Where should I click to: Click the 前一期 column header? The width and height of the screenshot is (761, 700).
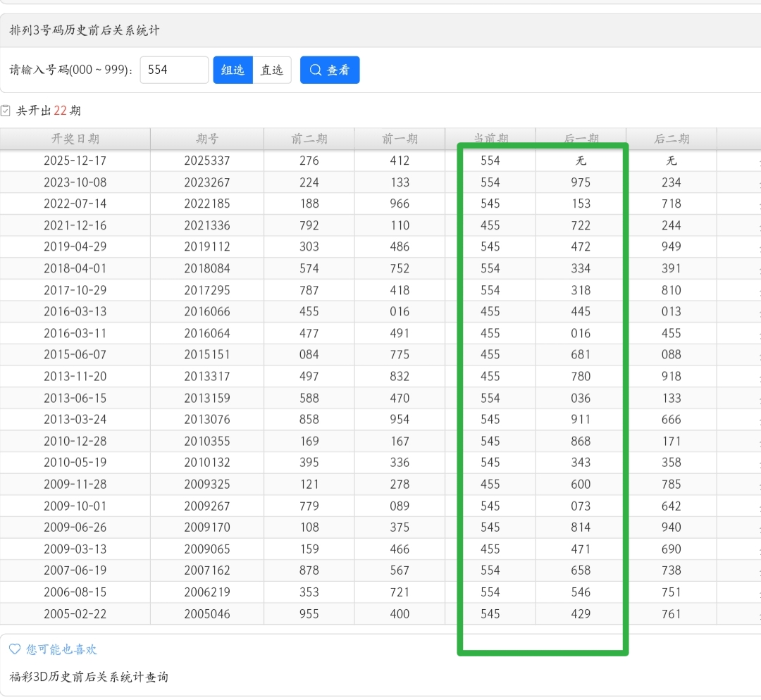400,139
